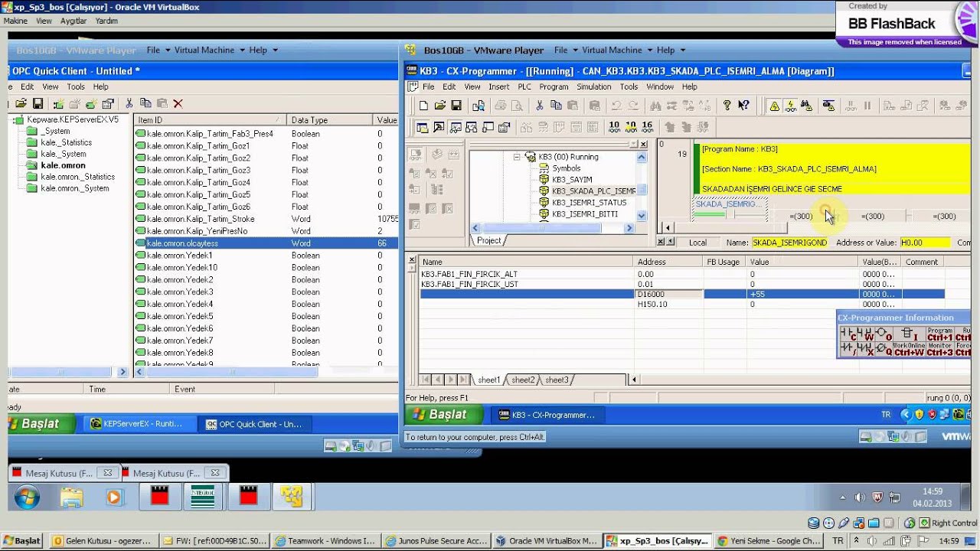Click media player icon in Windows 7 taskbar
This screenshot has height=551, width=980.
(113, 497)
